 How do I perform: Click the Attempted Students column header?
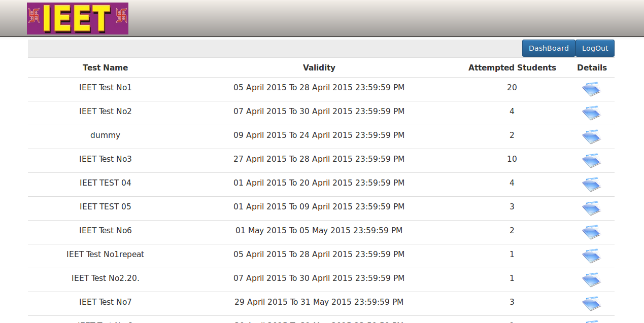(x=512, y=68)
